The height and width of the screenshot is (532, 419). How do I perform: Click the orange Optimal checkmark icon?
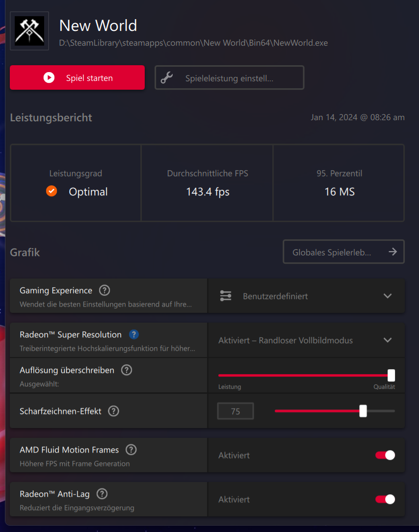52,191
